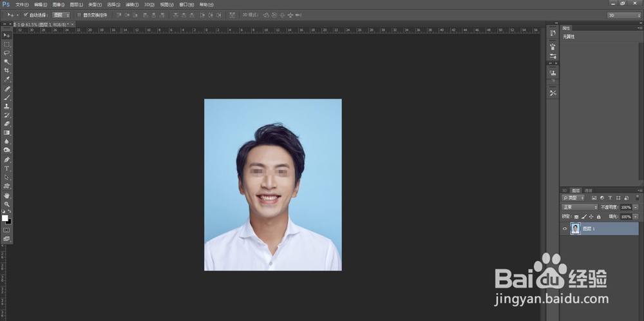This screenshot has width=644, height=321.
Task: Select the Lasso tool
Action: (x=7, y=53)
